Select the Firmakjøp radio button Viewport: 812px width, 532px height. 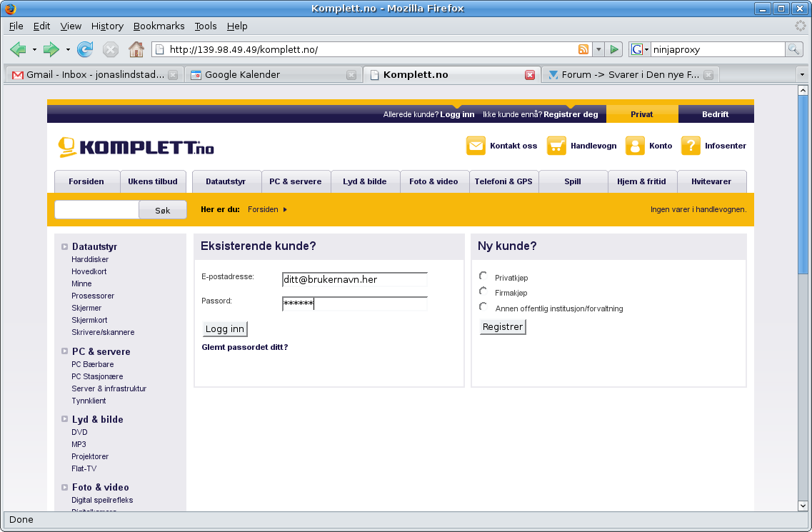click(483, 291)
